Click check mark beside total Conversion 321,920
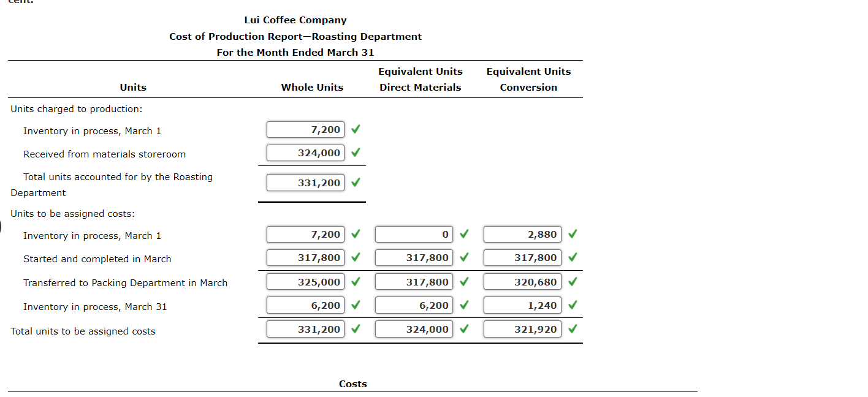 click(x=573, y=329)
